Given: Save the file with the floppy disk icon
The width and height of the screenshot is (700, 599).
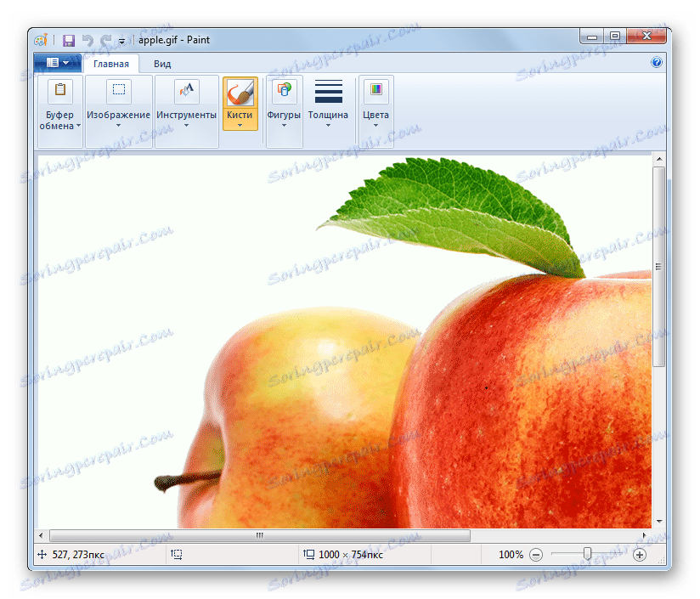Looking at the screenshot, I should click(x=69, y=41).
